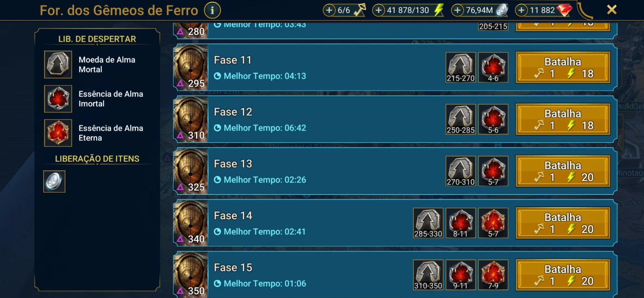Image resolution: width=644 pixels, height=298 pixels.
Task: Add silver with plus beside 76,94M
Action: (x=457, y=10)
